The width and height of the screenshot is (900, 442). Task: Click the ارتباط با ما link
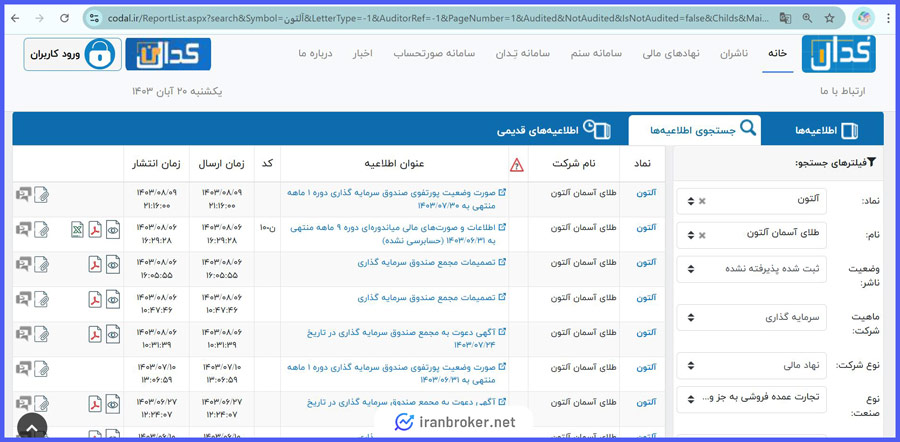tap(843, 91)
